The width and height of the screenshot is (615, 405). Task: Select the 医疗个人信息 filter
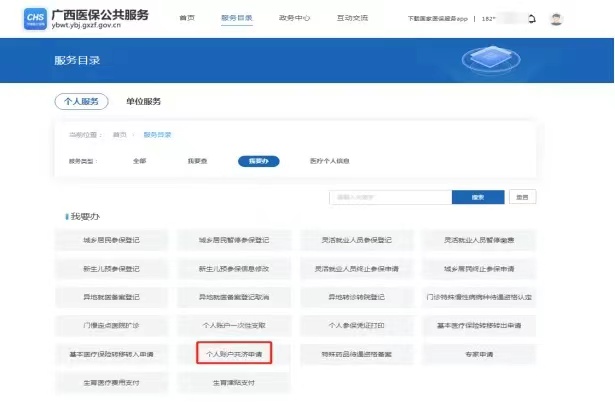click(329, 160)
